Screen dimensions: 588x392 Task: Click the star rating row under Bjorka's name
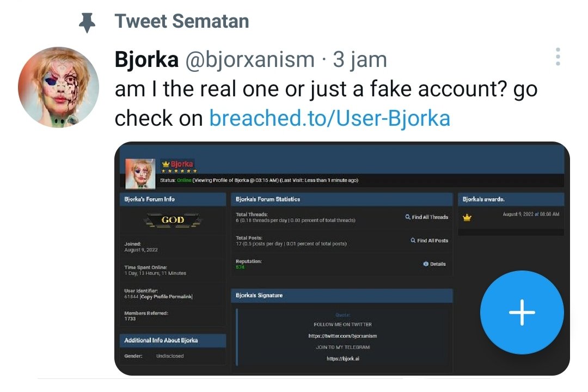(179, 171)
